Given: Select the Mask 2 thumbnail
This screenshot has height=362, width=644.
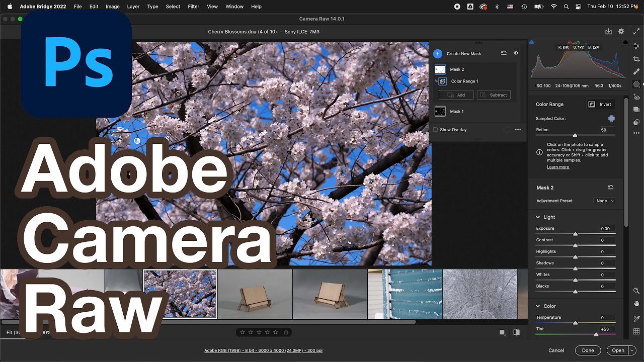Looking at the screenshot, I should point(440,69).
